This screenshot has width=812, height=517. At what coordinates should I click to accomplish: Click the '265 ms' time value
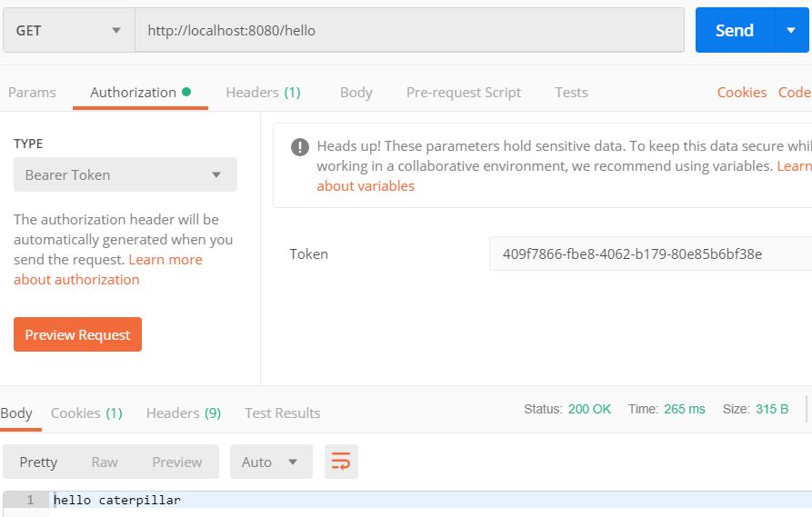click(685, 409)
